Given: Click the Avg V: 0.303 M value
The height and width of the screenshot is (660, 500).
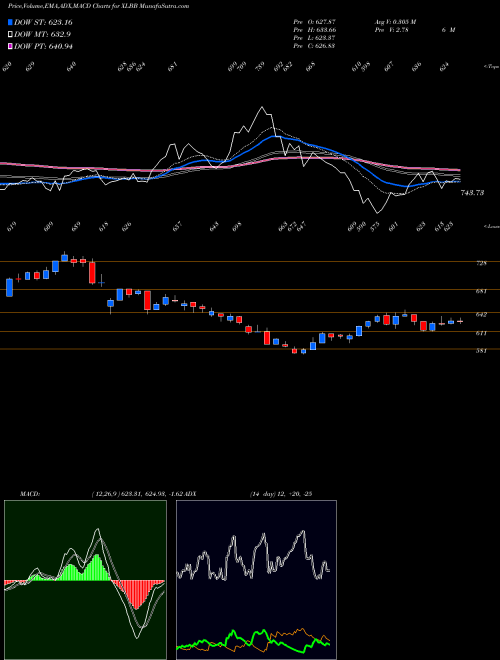Looking at the screenshot, I should tap(395, 22).
